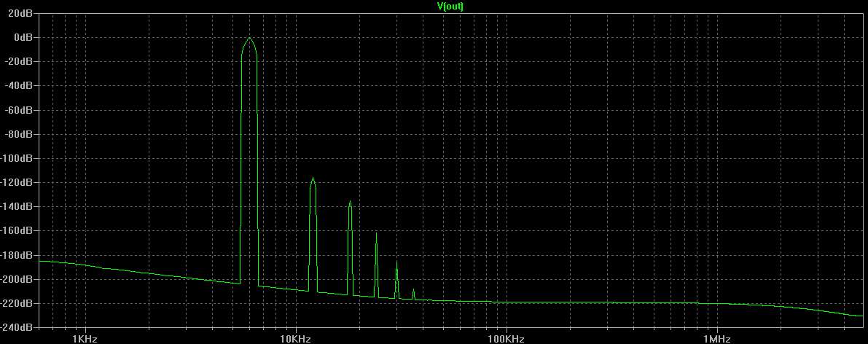Click the 10KHz frequency axis label
The height and width of the screenshot is (344, 868).
296,339
